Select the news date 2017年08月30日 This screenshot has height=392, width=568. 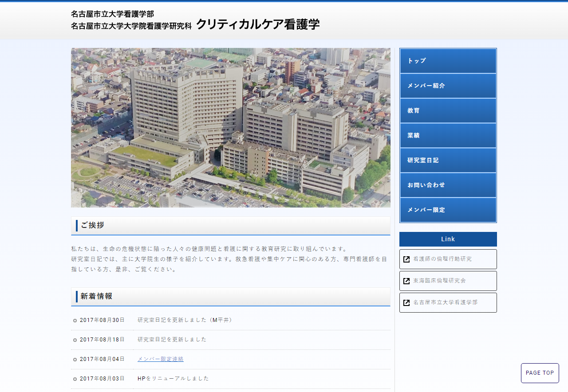pos(102,320)
